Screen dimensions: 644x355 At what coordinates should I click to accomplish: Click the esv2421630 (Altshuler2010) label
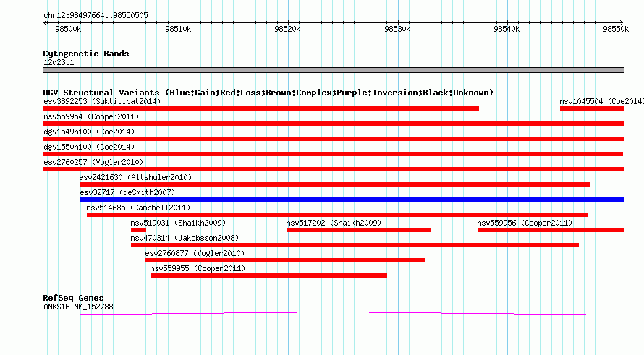pos(135,177)
